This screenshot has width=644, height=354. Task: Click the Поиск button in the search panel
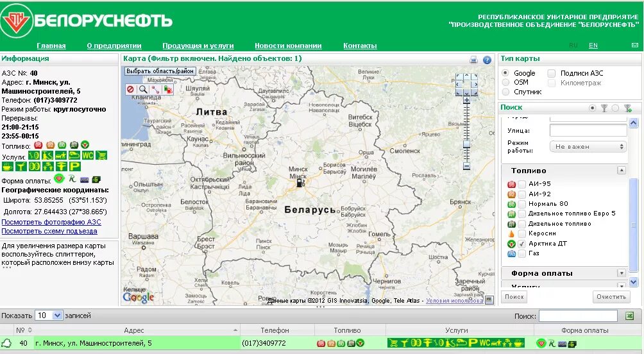[514, 296]
